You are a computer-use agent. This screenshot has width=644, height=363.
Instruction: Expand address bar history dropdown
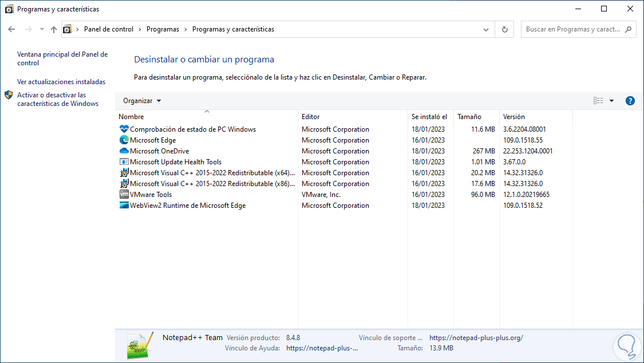click(486, 30)
